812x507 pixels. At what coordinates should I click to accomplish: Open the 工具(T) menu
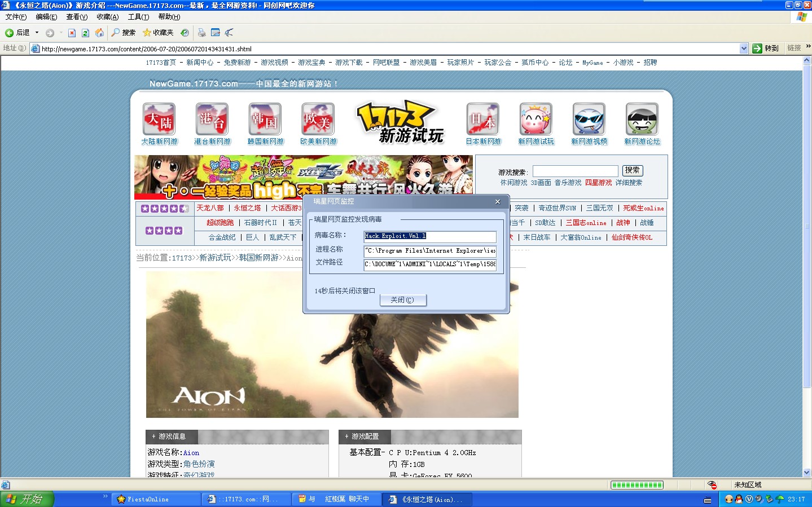coord(138,17)
